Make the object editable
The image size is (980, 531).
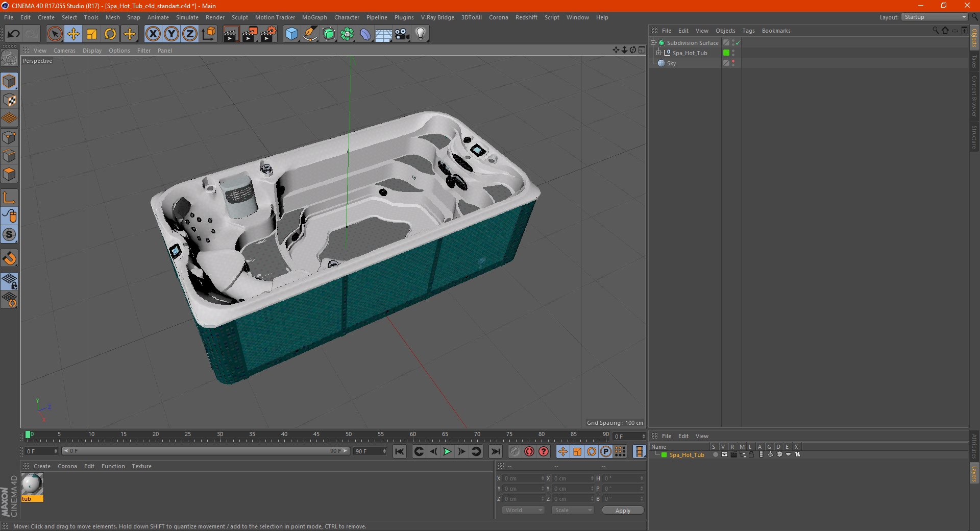point(9,58)
